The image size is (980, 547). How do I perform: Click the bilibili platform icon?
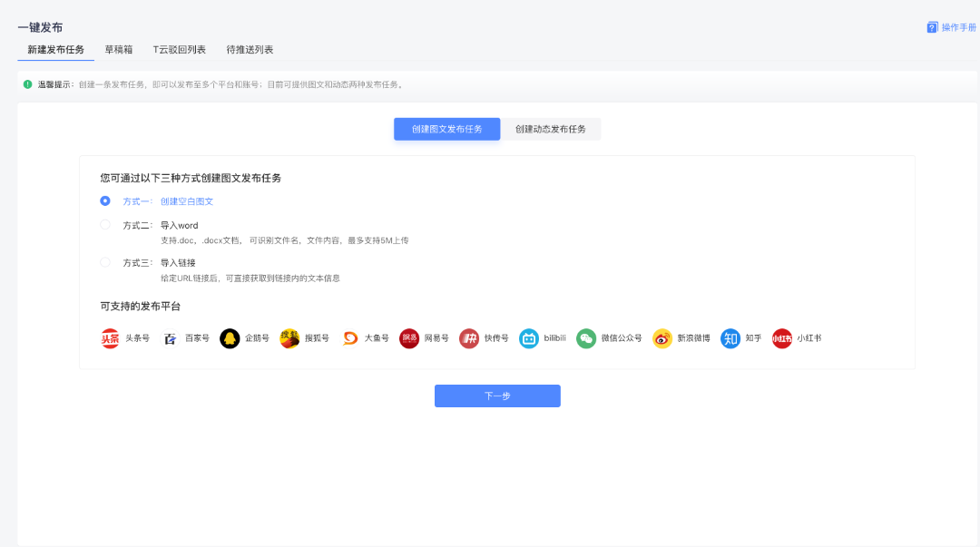click(x=529, y=338)
